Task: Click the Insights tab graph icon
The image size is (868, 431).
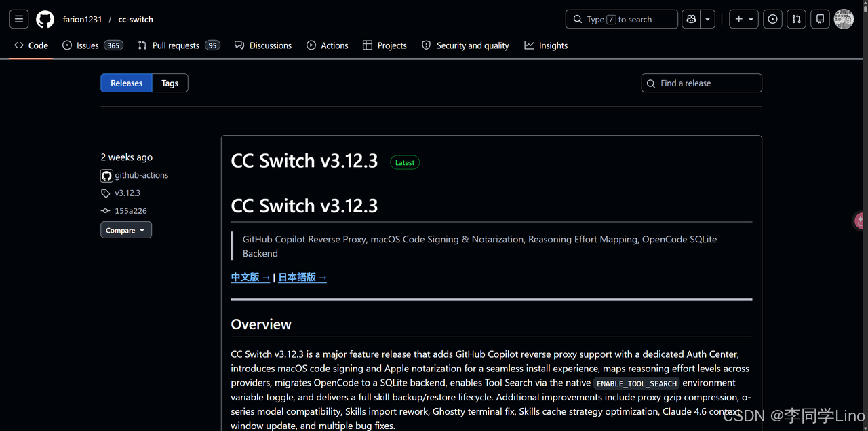Action: click(x=529, y=45)
